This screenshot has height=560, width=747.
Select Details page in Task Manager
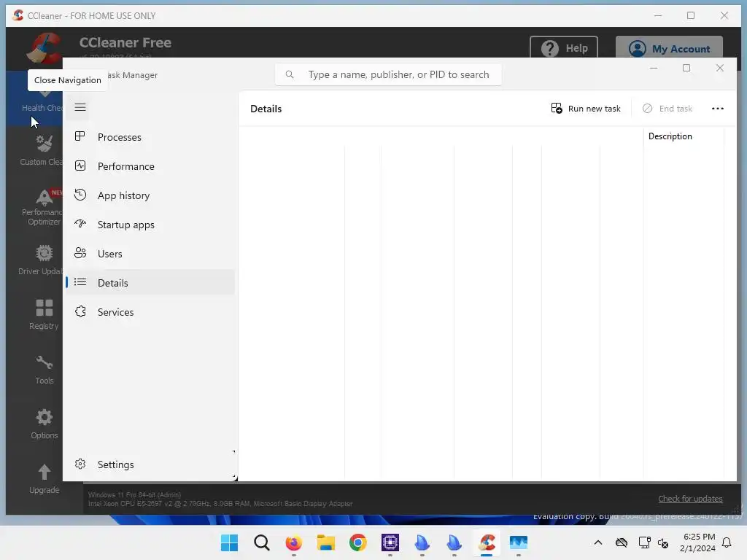150,283
